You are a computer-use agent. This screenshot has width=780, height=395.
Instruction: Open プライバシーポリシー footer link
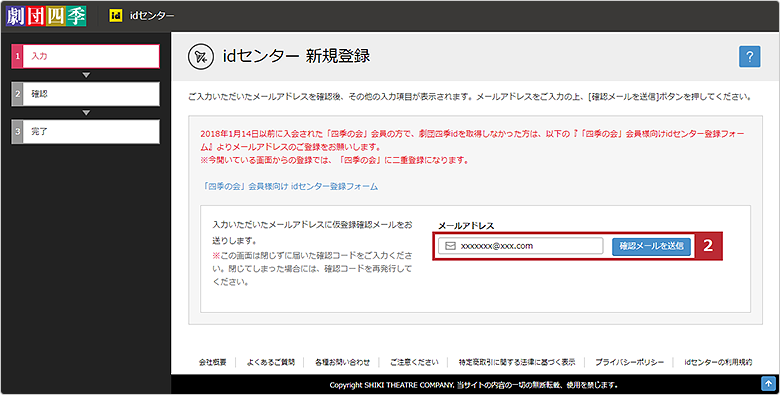click(x=629, y=362)
